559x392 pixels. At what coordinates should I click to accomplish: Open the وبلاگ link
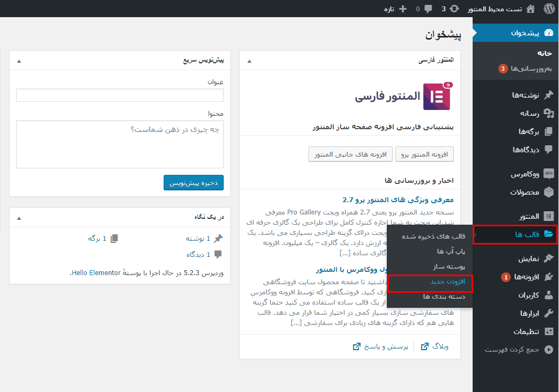pos(440,346)
